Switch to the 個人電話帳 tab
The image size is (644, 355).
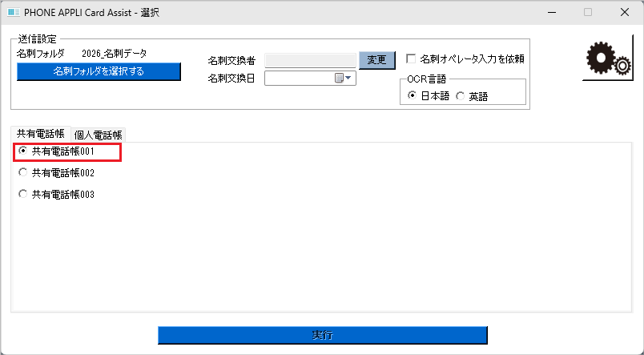(99, 135)
